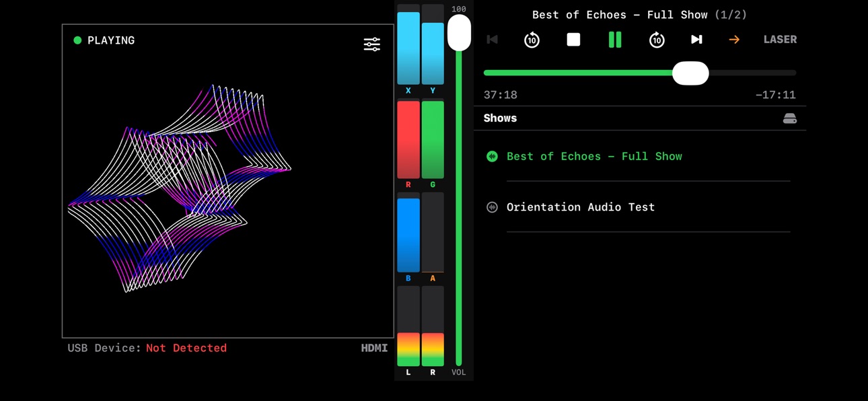Screen dimensions: 868x401
Task: Skip to previous track
Action: click(493, 40)
